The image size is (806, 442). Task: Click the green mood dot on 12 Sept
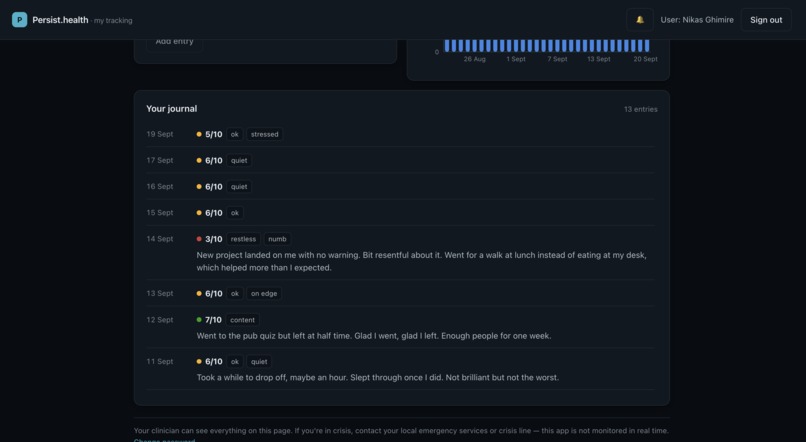pos(199,320)
